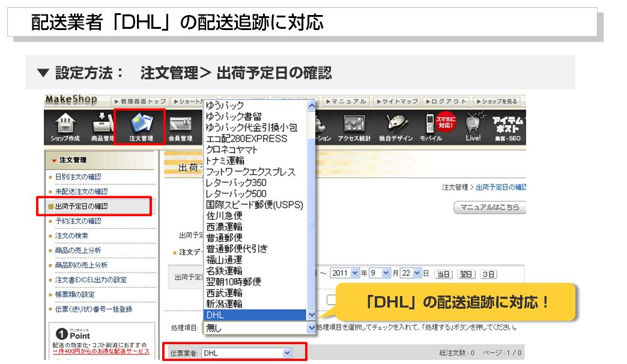627x364 pixels.
Task: Open the アクセス統計 access statistics icon
Action: (x=354, y=127)
